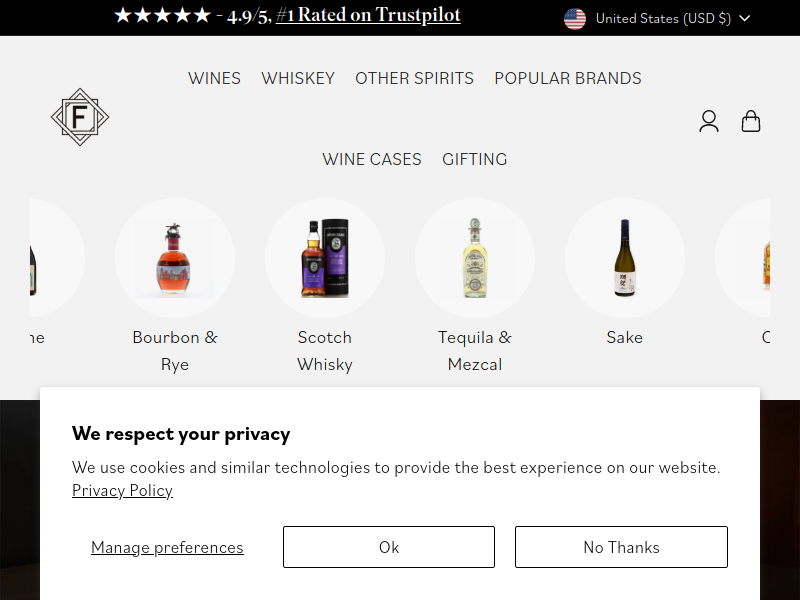Pick the Sake bottle image
This screenshot has height=600, width=800.
click(625, 258)
